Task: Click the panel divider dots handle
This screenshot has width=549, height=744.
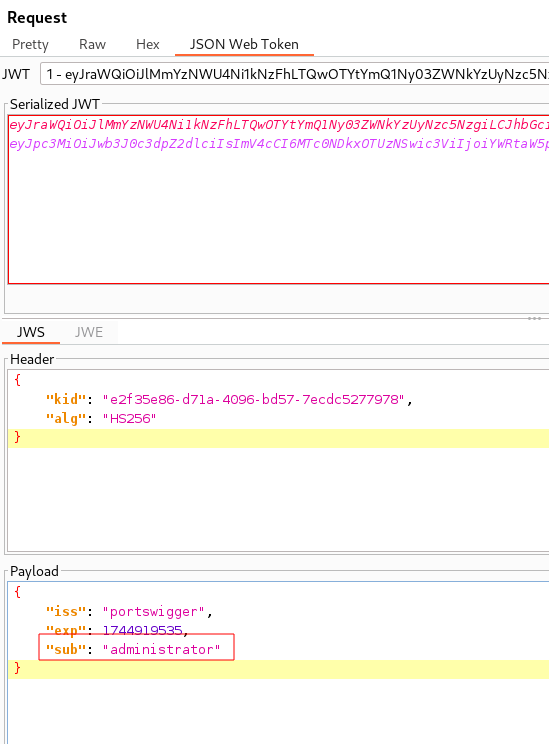Action: [534, 318]
